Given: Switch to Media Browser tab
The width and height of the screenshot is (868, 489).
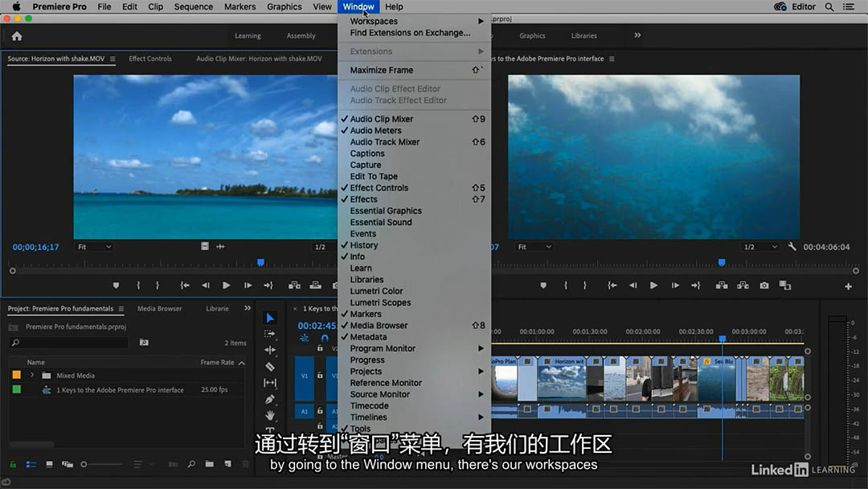Looking at the screenshot, I should [159, 309].
